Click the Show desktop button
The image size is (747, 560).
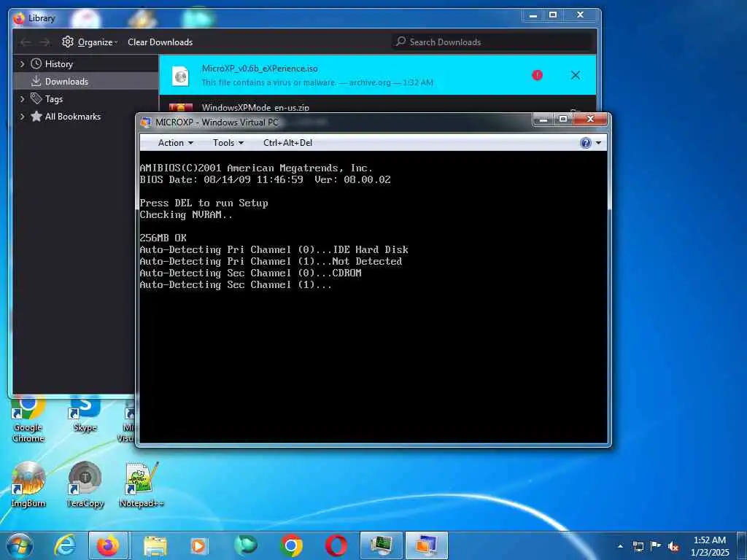(742, 545)
